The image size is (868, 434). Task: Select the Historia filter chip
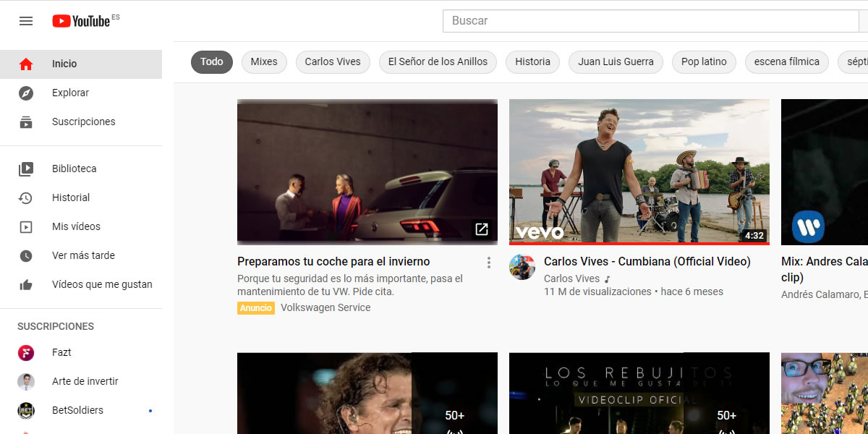coord(532,61)
